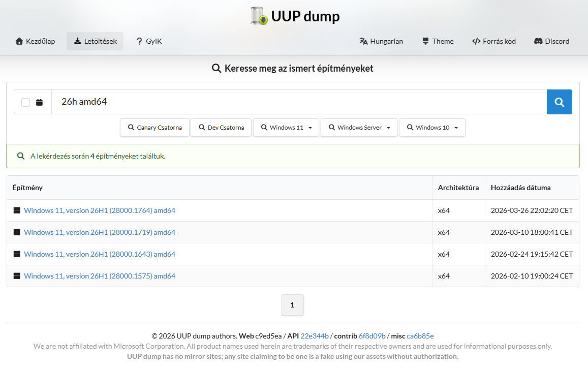Open Windows 11 26H1 (28000.1719) amd64 link
Image resolution: width=588 pixels, height=370 pixels.
[100, 232]
